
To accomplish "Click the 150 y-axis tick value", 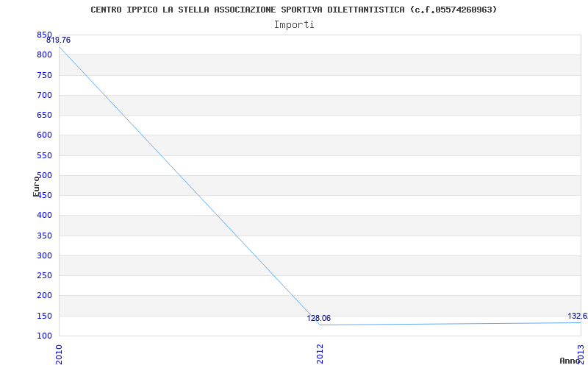I will pyautogui.click(x=44, y=316).
